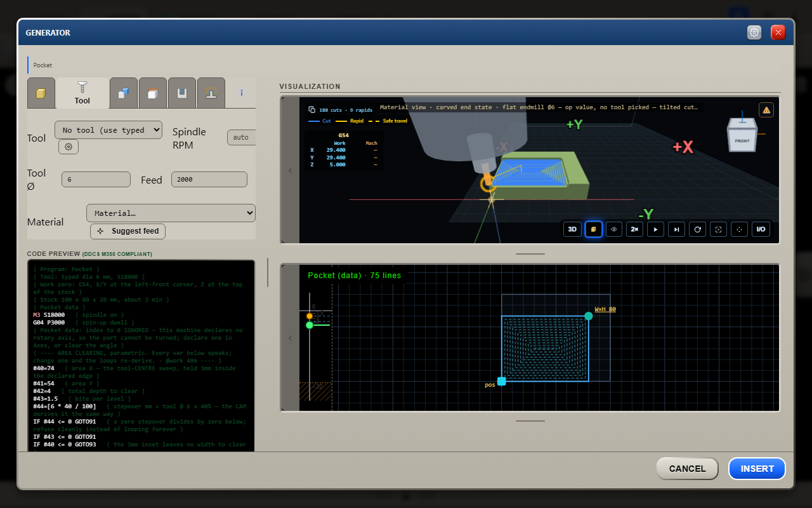This screenshot has height=508, width=812.
Task: Toggle the eye visibility button in viewer
Action: [x=614, y=229]
